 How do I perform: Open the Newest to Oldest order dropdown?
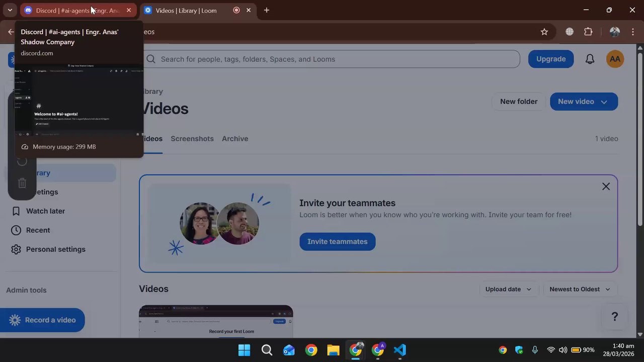(580, 289)
